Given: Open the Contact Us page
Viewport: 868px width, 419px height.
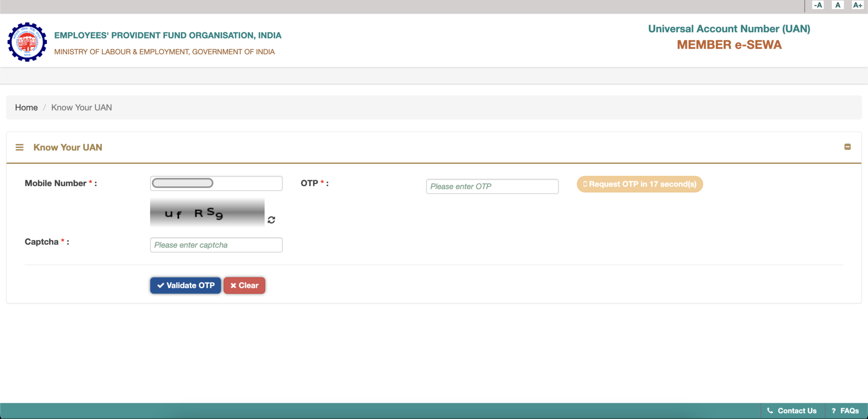Looking at the screenshot, I should (797, 411).
